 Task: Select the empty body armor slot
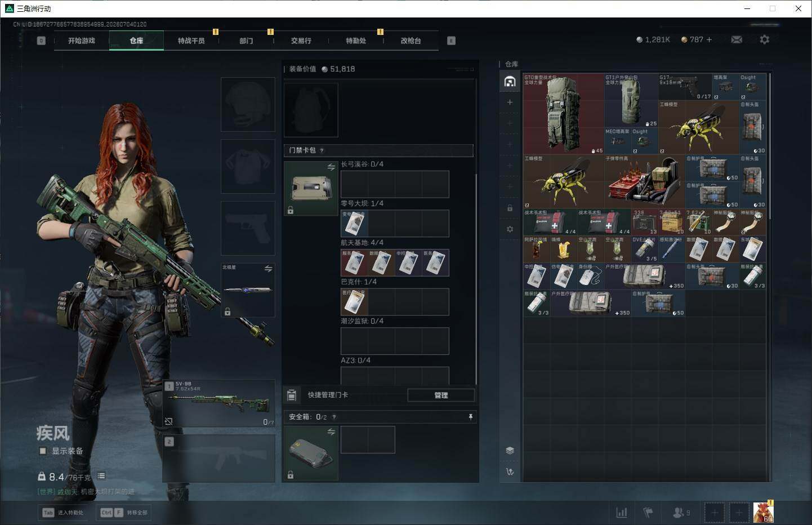coord(248,166)
